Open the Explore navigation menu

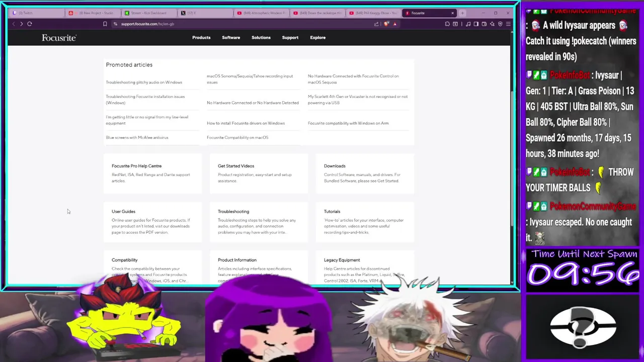pos(318,38)
